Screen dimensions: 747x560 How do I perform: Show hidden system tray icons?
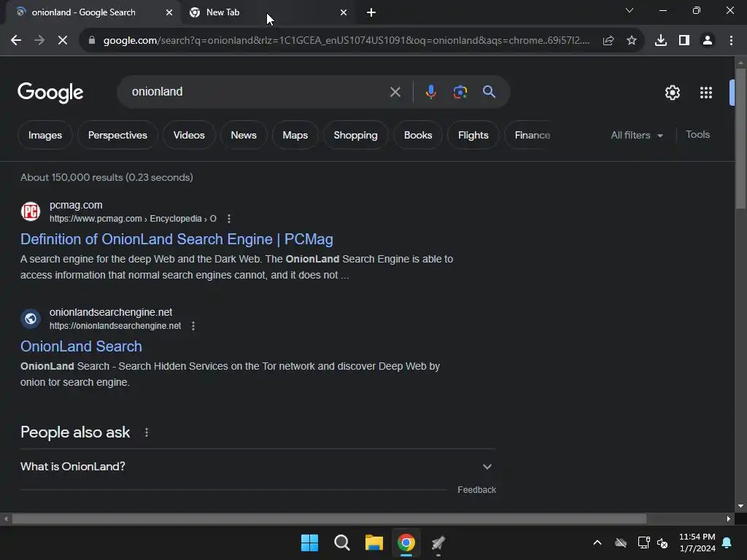pos(597,542)
